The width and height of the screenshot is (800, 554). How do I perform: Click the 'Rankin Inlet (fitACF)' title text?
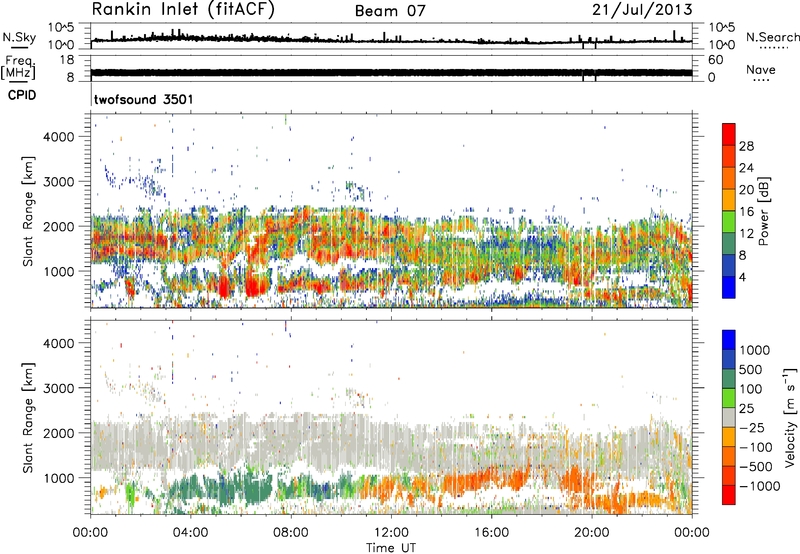click(183, 10)
